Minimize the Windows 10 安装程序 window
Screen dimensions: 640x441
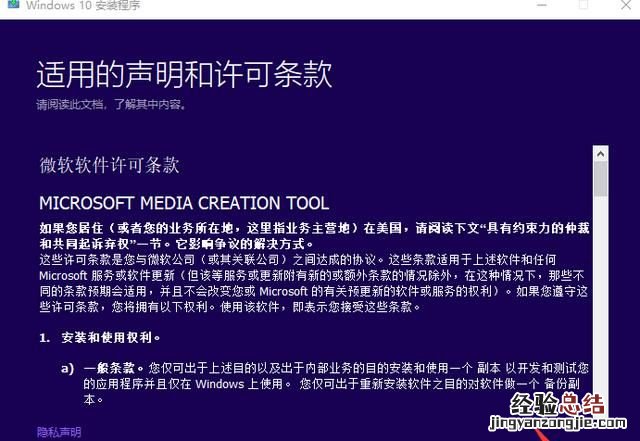pyautogui.click(x=542, y=5)
